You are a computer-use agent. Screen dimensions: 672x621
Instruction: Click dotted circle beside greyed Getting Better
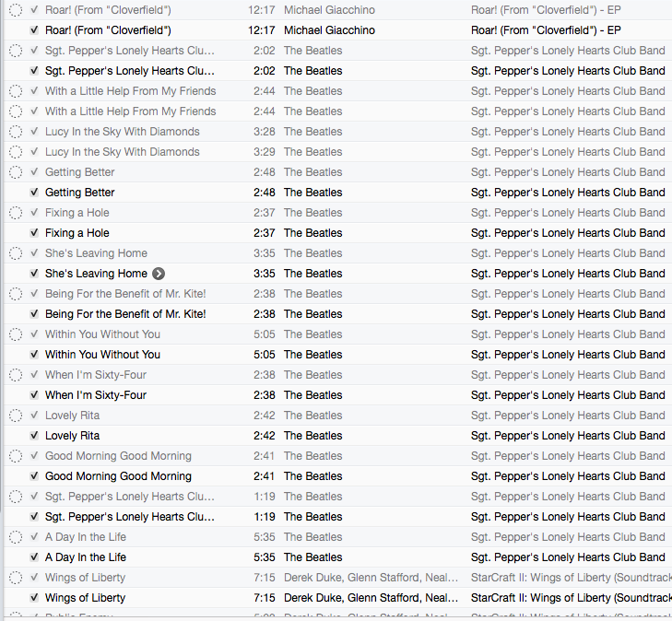pos(16,172)
